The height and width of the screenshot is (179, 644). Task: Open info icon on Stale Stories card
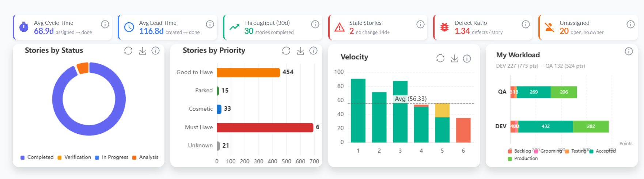coord(420,24)
